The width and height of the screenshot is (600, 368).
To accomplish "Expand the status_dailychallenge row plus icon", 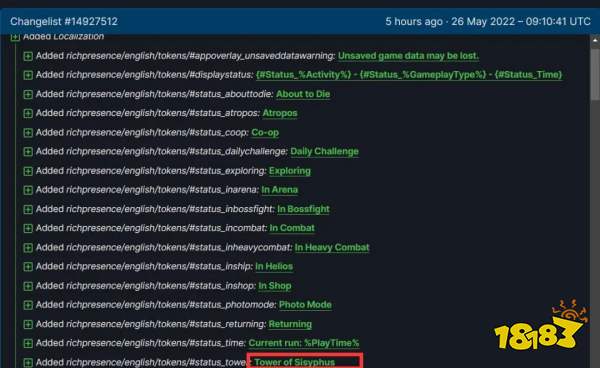I will click(x=28, y=152).
